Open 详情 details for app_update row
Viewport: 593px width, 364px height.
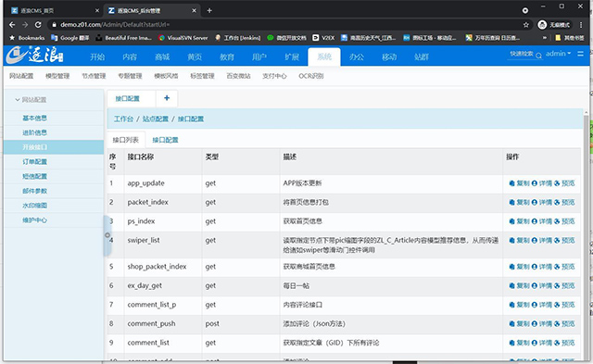pyautogui.click(x=541, y=183)
